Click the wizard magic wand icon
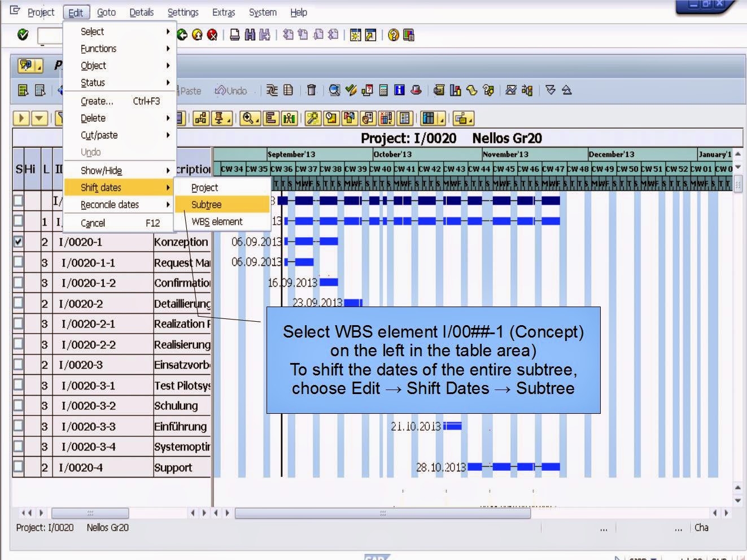This screenshot has height=560, width=747. pos(312,118)
